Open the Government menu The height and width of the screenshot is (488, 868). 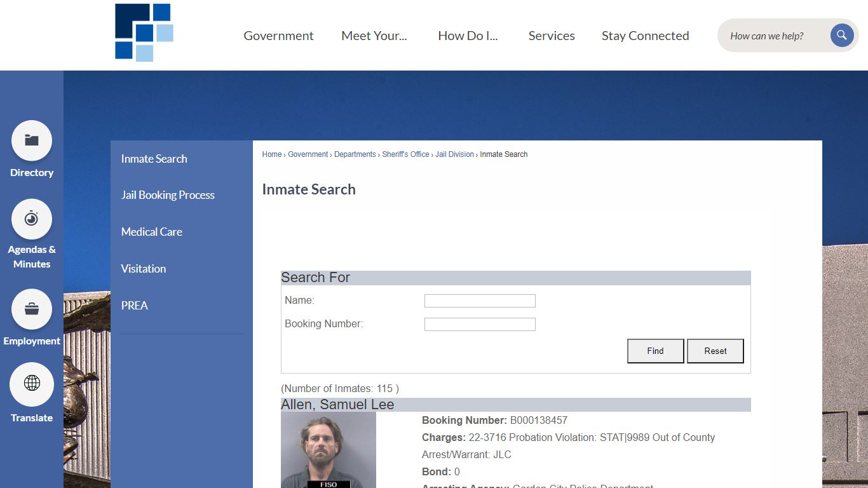tap(278, 36)
